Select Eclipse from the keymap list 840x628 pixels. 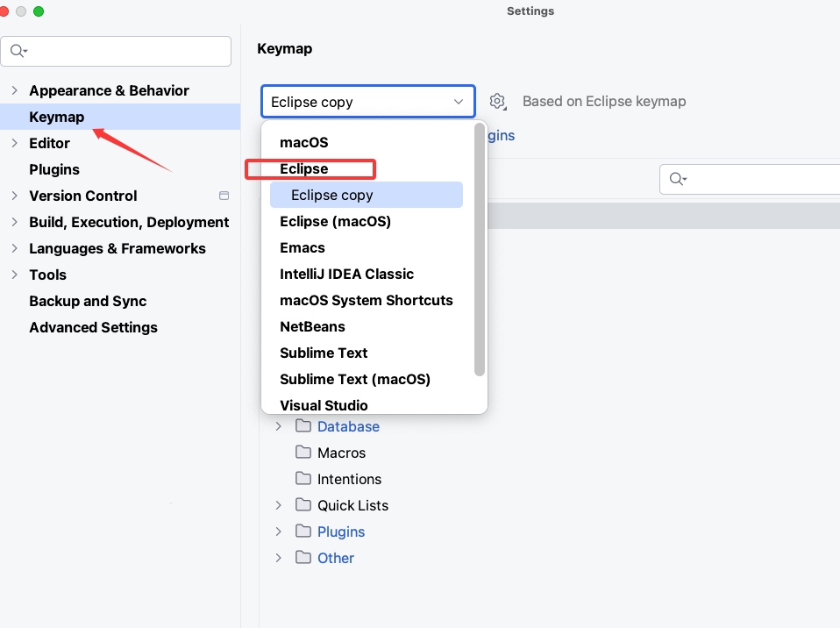click(303, 168)
